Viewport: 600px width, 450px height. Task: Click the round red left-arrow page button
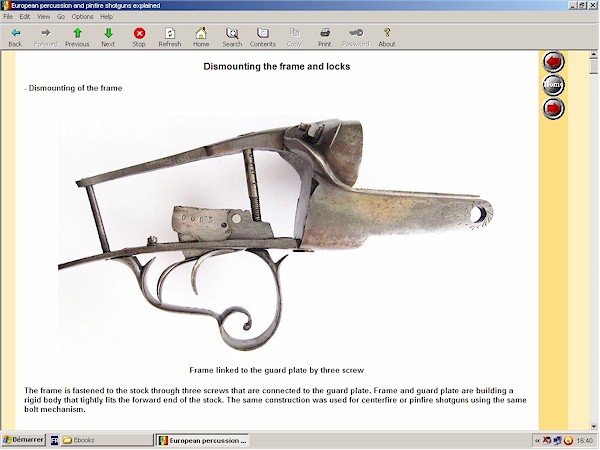(553, 61)
